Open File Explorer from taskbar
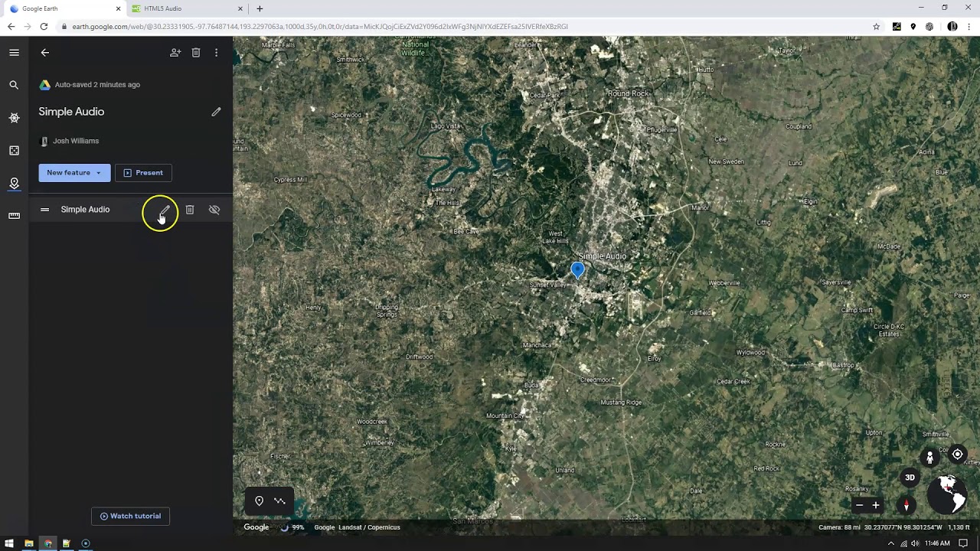 pos(28,543)
